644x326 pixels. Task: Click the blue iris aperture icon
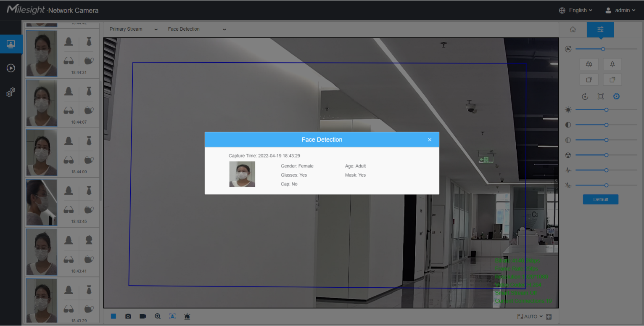pos(616,96)
